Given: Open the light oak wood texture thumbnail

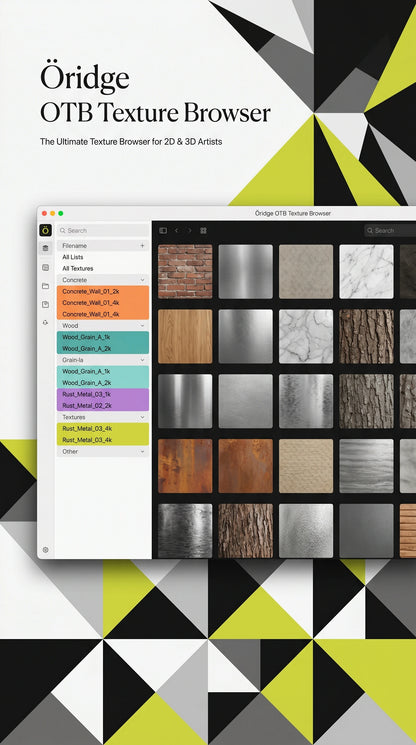Looking at the screenshot, I should [x=185, y=336].
